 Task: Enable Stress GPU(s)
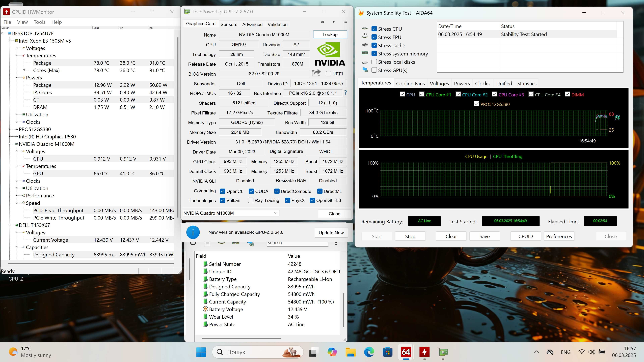(x=374, y=70)
